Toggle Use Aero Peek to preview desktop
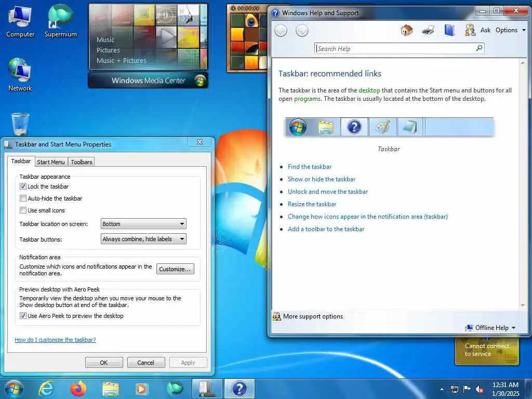This screenshot has height=399, width=532. (23, 315)
